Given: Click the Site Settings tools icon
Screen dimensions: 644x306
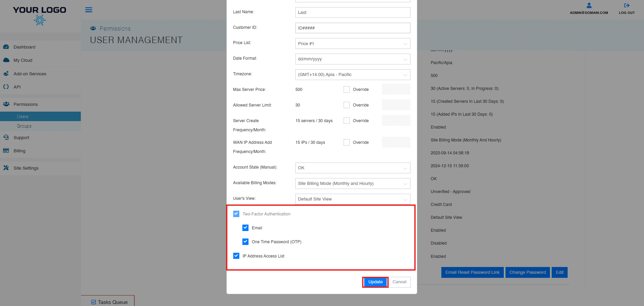Looking at the screenshot, I should tap(6, 168).
